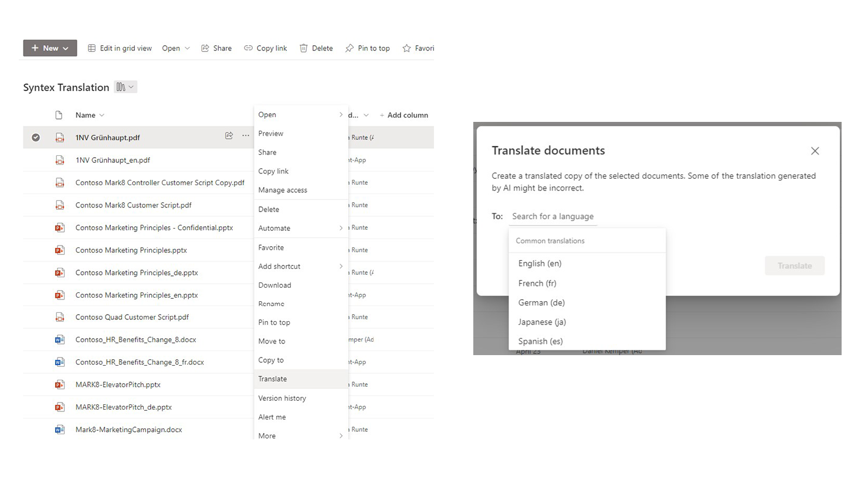Open Version history from context menu
868x477 pixels.
301,398
